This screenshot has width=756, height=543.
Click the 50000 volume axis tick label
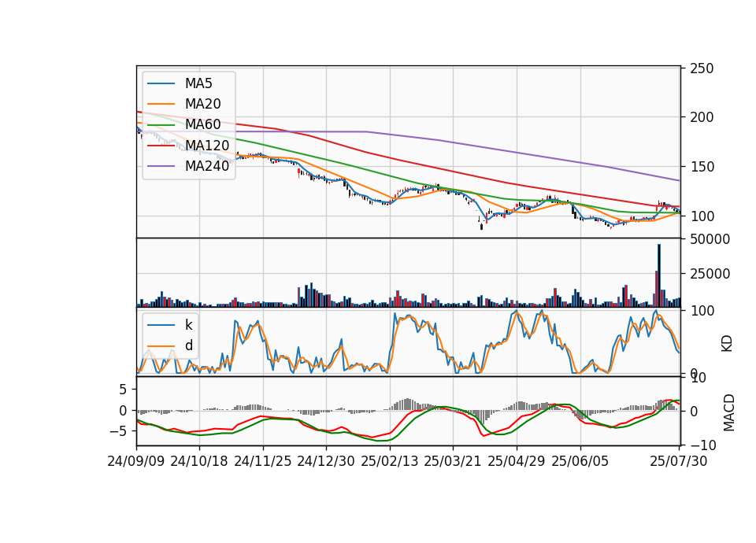710,239
